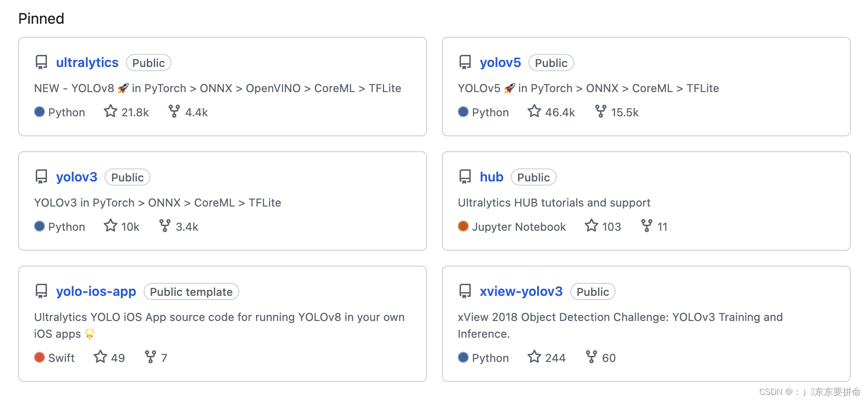This screenshot has width=868, height=401.
Task: Click the star icon for yolov5 46.4k
Action: point(534,111)
